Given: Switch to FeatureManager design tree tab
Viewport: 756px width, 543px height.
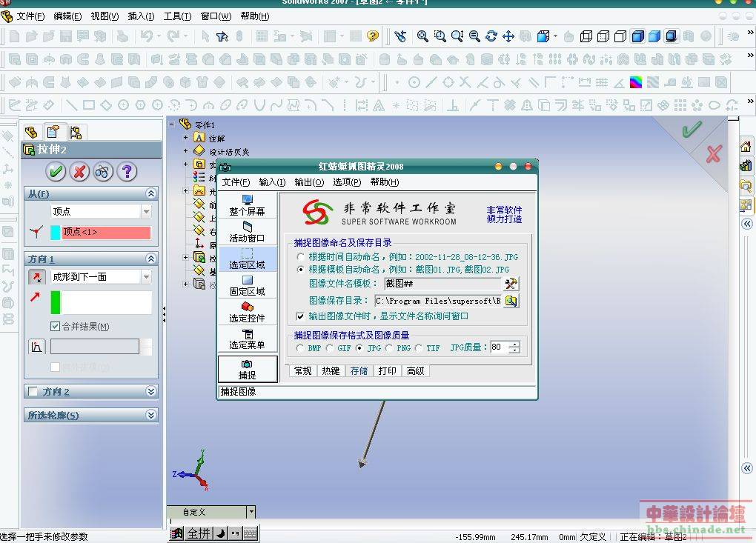Looking at the screenshot, I should 31,132.
